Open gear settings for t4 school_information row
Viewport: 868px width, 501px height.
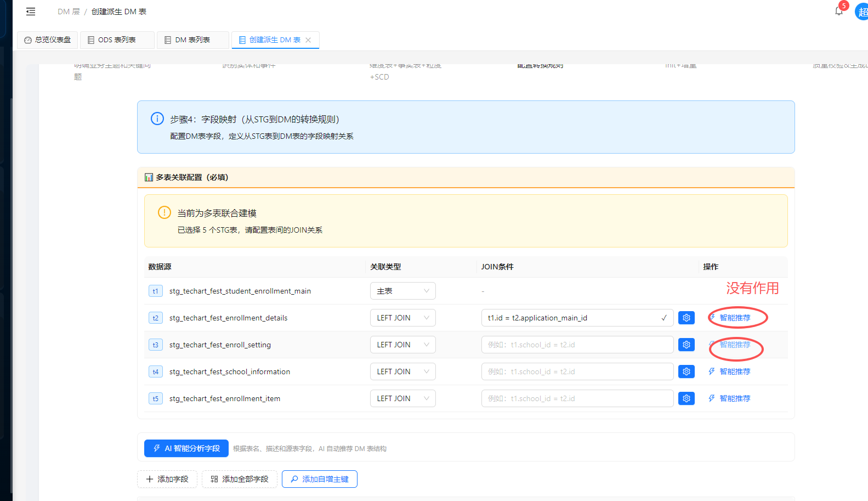point(686,371)
